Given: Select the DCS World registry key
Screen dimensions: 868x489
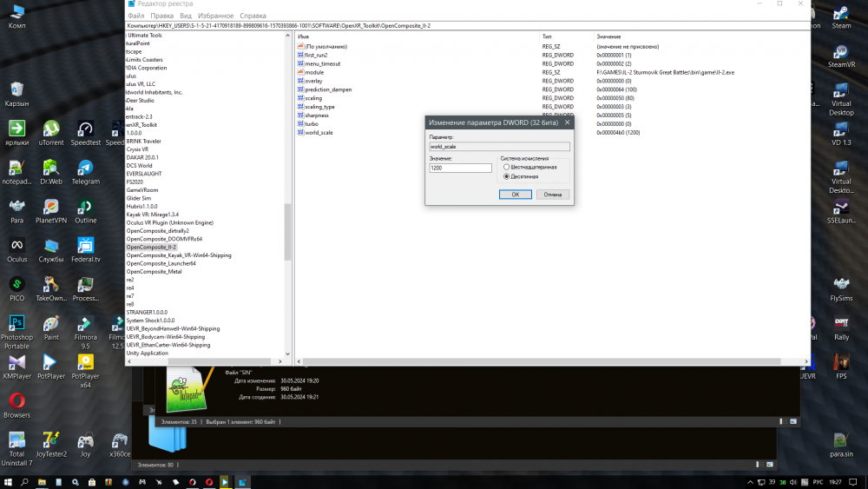Looking at the screenshot, I should [139, 166].
